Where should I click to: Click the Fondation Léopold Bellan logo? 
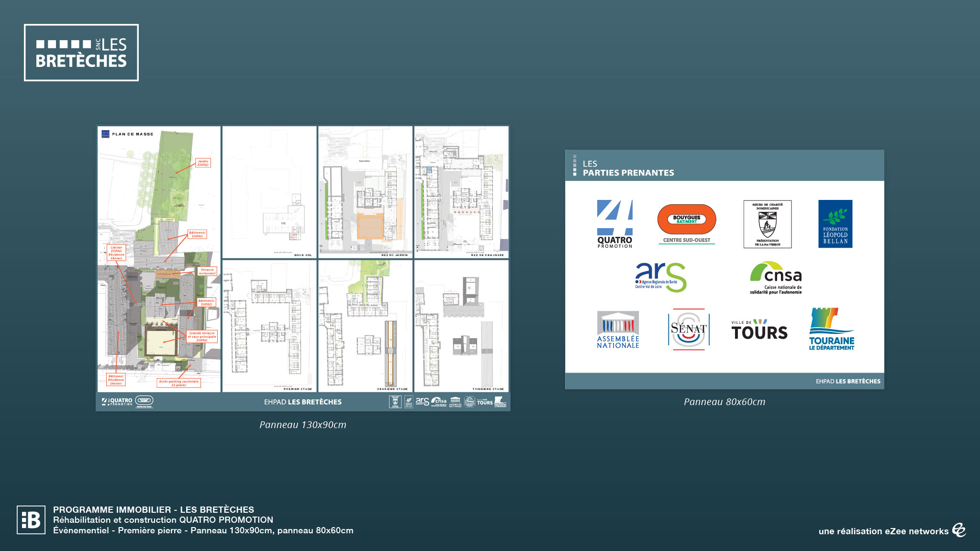pos(835,224)
